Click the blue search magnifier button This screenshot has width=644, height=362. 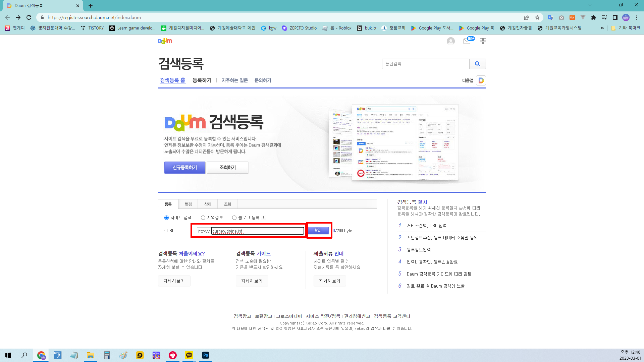(477, 64)
